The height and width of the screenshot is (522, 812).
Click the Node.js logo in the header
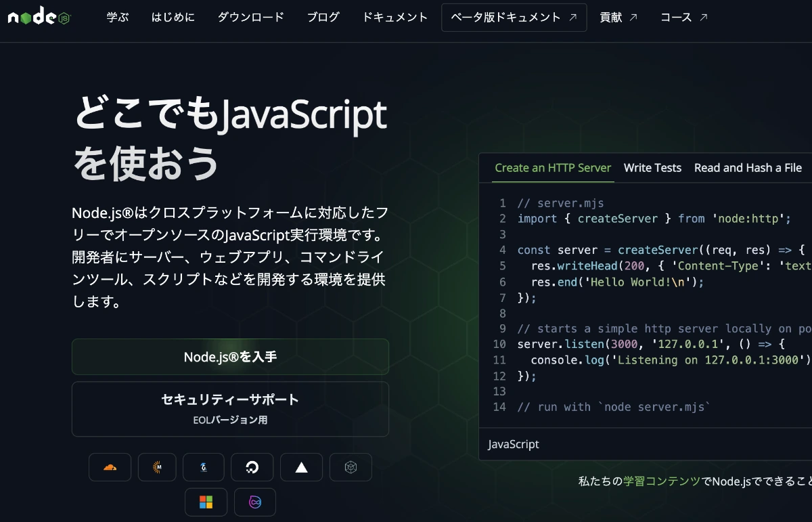click(x=39, y=17)
